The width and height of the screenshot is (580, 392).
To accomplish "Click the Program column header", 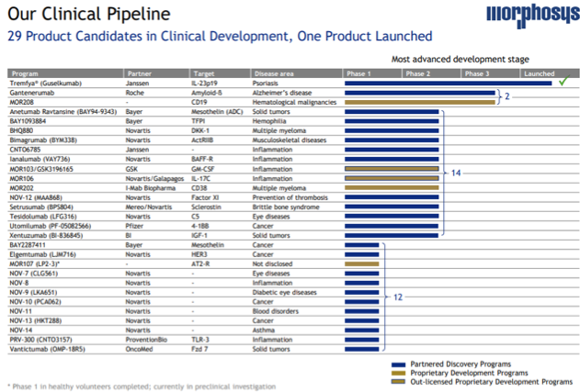I will (24, 73).
